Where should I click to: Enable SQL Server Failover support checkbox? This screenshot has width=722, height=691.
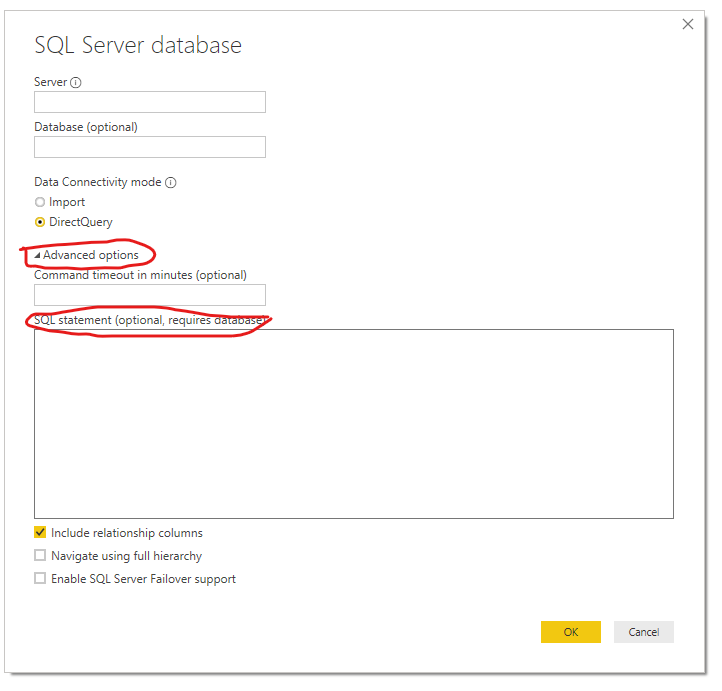coord(40,579)
